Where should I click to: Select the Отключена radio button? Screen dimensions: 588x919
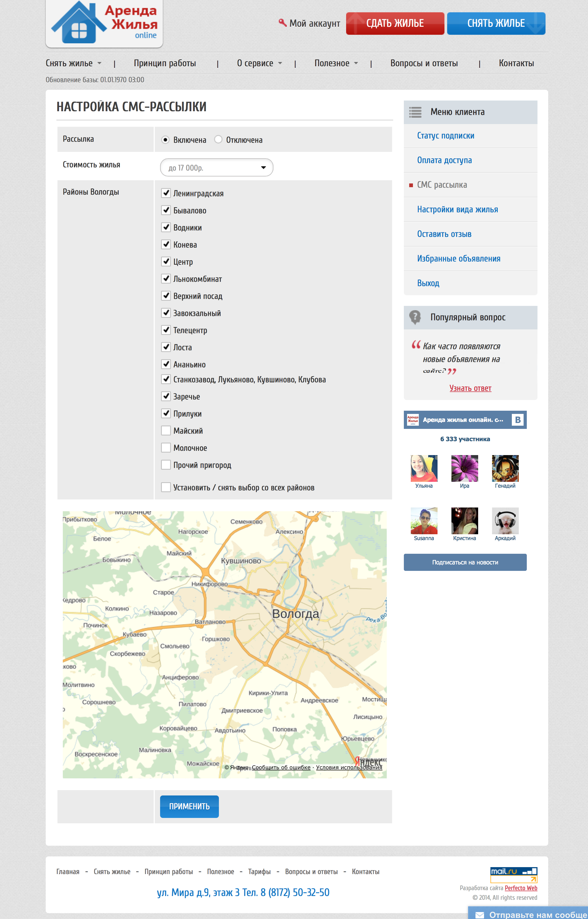click(x=218, y=139)
